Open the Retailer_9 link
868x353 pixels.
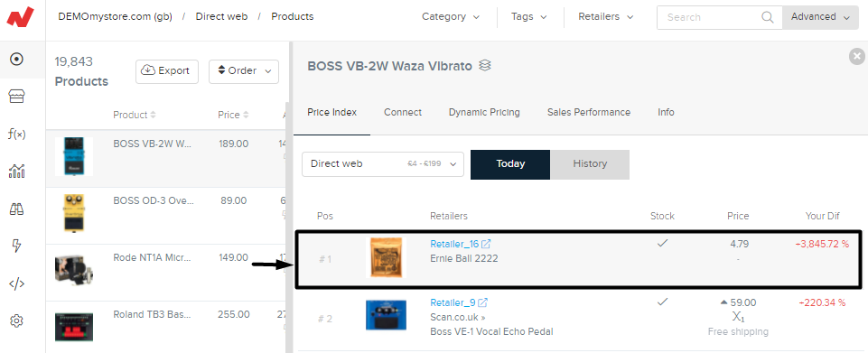coord(453,302)
